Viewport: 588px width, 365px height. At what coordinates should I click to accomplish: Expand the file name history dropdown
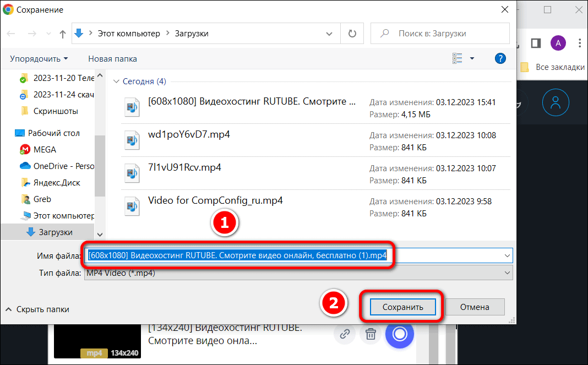coord(507,256)
